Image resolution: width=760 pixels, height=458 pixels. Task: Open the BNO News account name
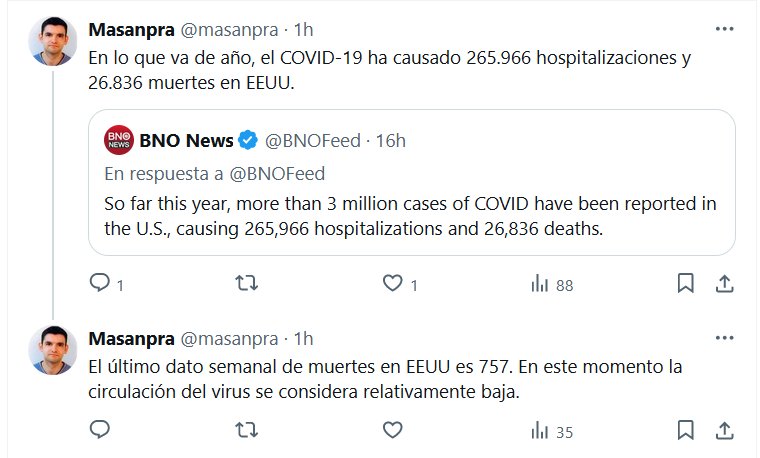click(187, 140)
